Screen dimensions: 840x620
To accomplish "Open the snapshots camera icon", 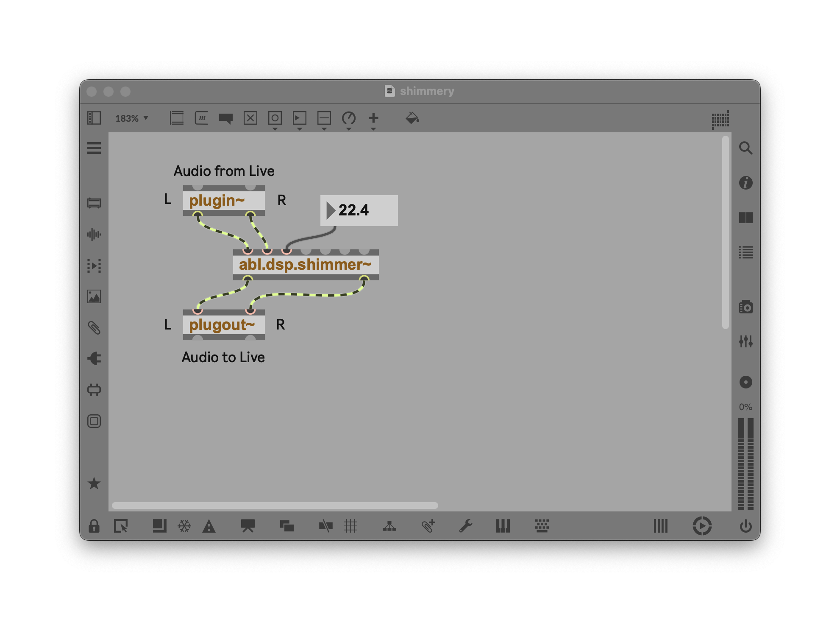I will (x=745, y=307).
